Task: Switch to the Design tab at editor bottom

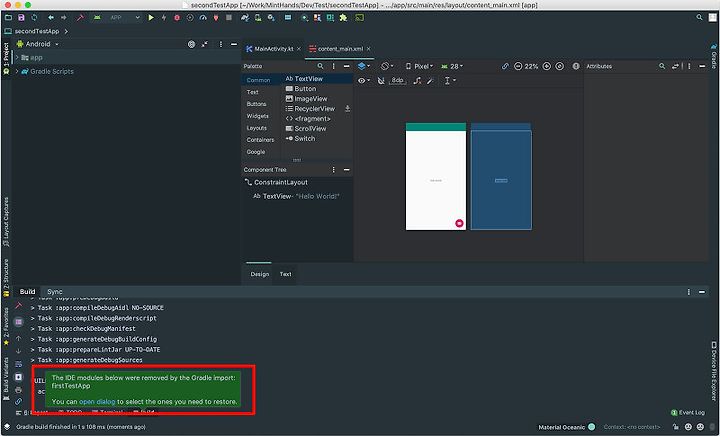Action: pos(259,274)
